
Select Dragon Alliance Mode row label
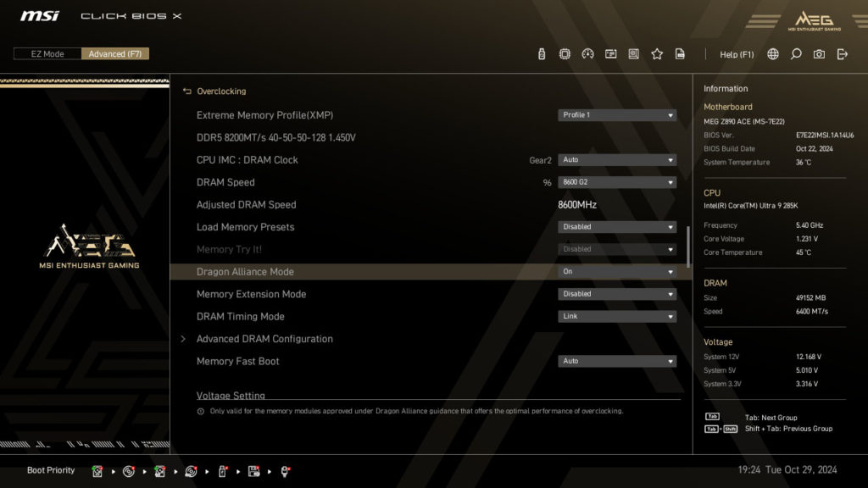[245, 272]
